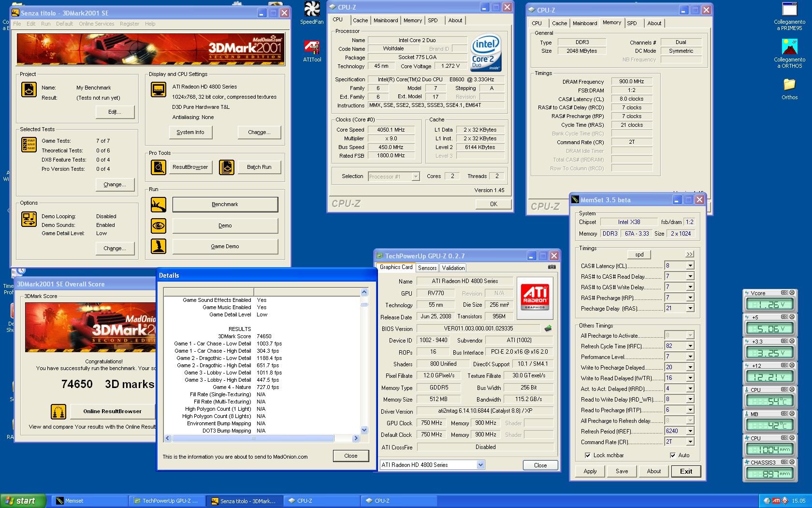812x508 pixels.
Task: Save the BIOS using the GPU-Z chip icon
Action: (548, 329)
